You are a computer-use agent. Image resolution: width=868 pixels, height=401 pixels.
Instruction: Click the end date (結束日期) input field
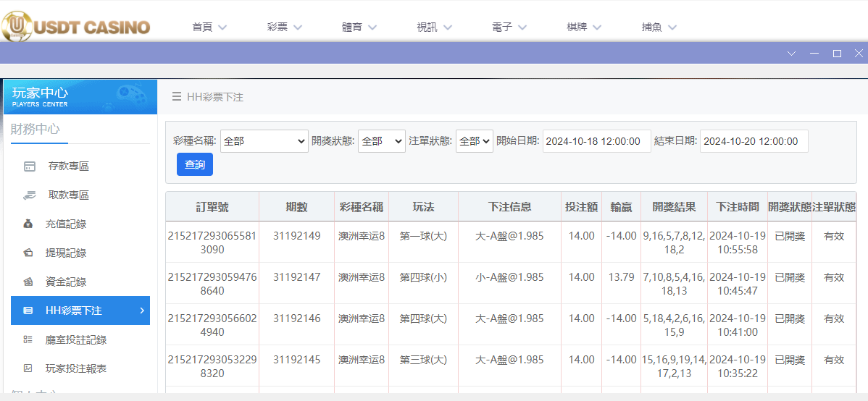tap(754, 141)
